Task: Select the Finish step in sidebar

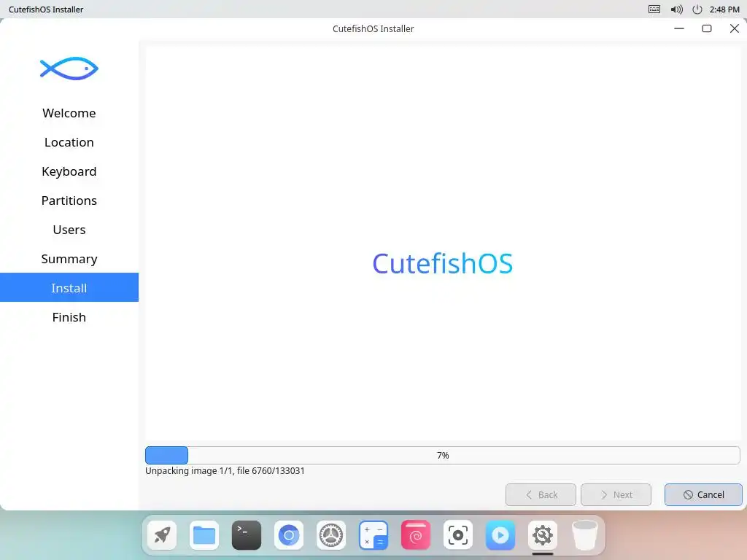Action: (69, 316)
